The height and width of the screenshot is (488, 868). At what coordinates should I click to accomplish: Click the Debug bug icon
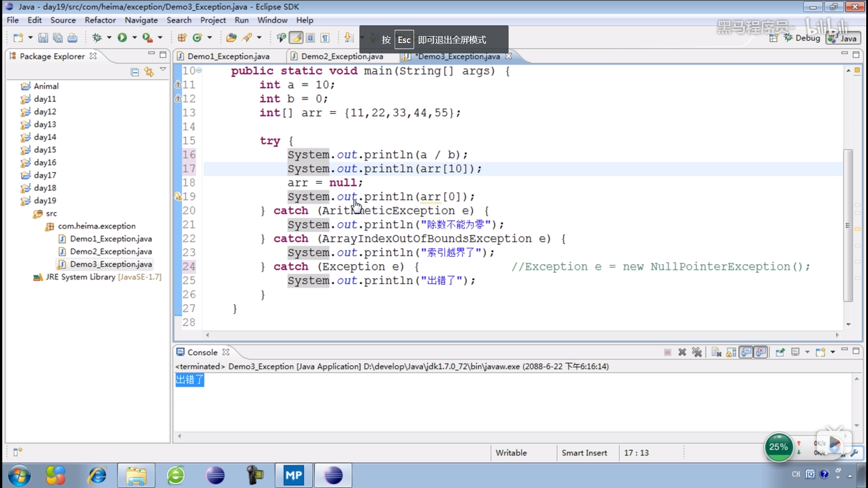(x=97, y=38)
